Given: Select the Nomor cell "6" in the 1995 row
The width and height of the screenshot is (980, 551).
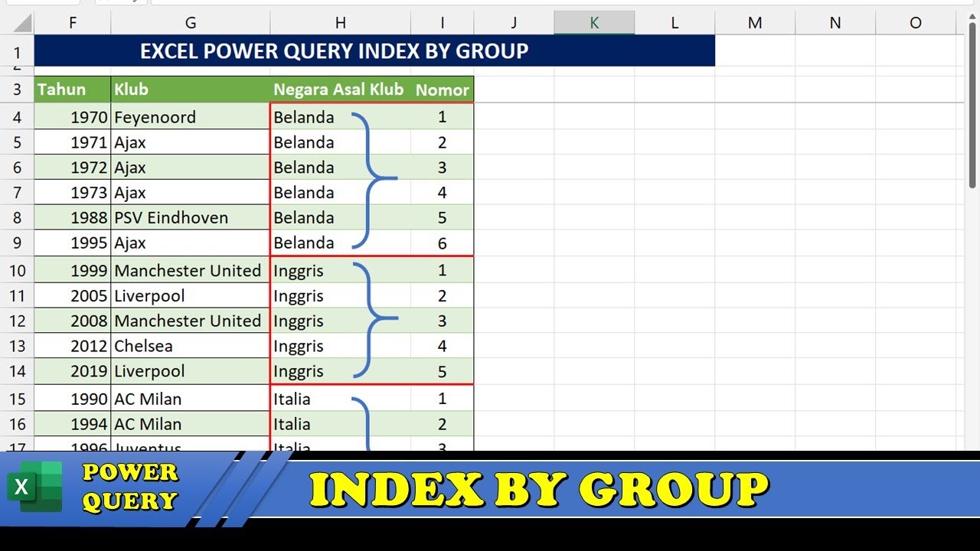Looking at the screenshot, I should (x=443, y=243).
